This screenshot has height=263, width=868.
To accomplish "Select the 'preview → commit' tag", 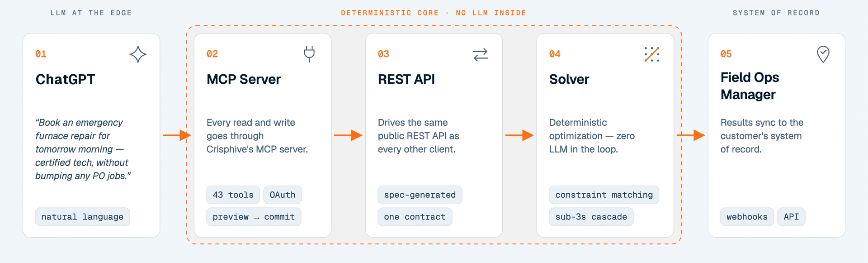I will pyautogui.click(x=254, y=217).
